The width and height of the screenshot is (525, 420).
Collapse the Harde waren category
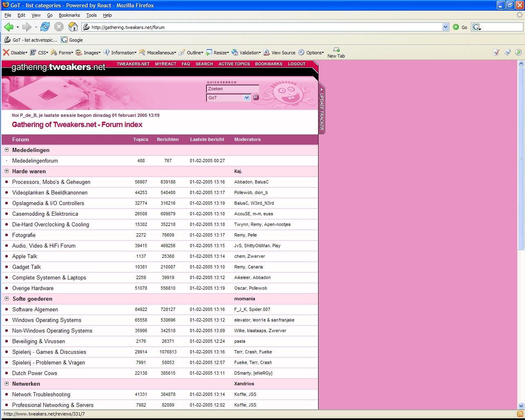(7, 171)
